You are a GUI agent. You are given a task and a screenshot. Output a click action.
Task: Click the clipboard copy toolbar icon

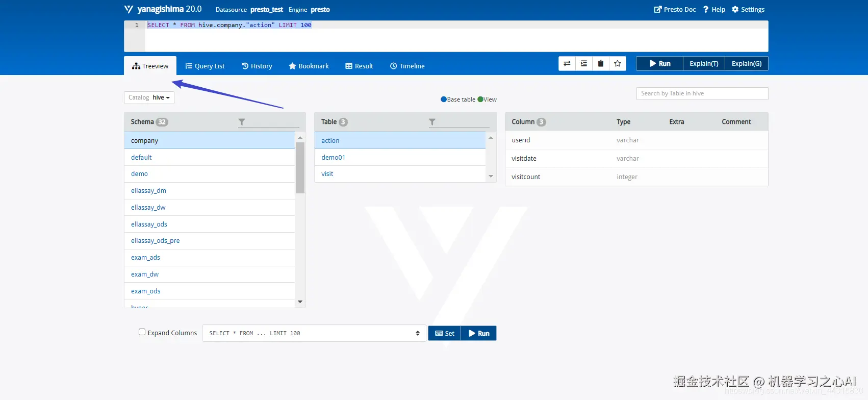(601, 64)
